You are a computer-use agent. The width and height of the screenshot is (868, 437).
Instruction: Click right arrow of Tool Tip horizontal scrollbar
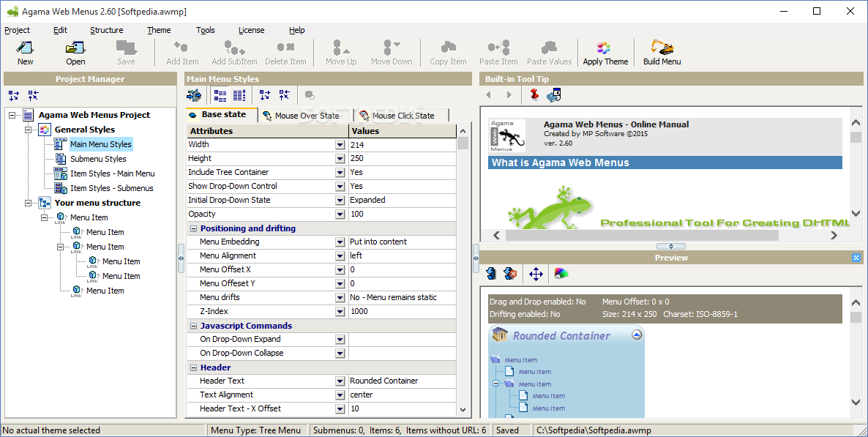coord(834,236)
